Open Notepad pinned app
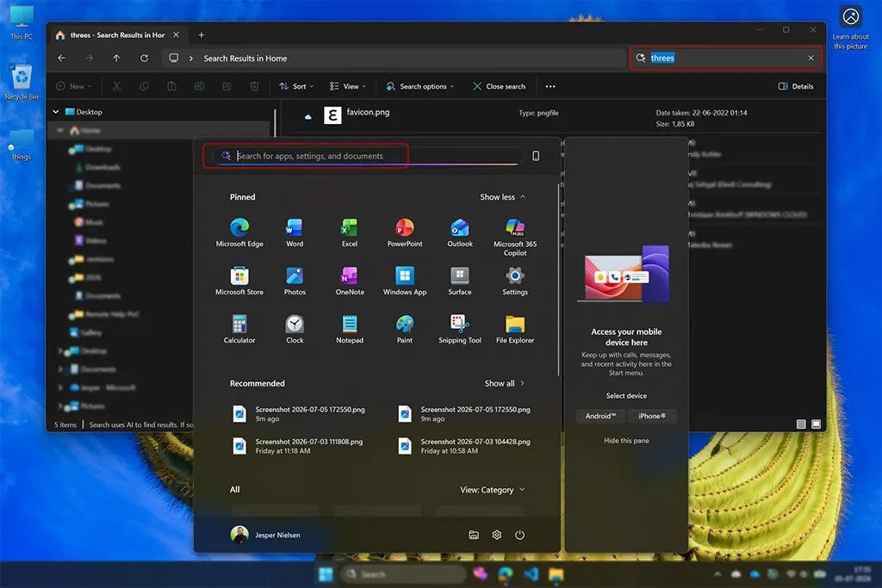Screen dimensions: 882x588 coord(350,329)
